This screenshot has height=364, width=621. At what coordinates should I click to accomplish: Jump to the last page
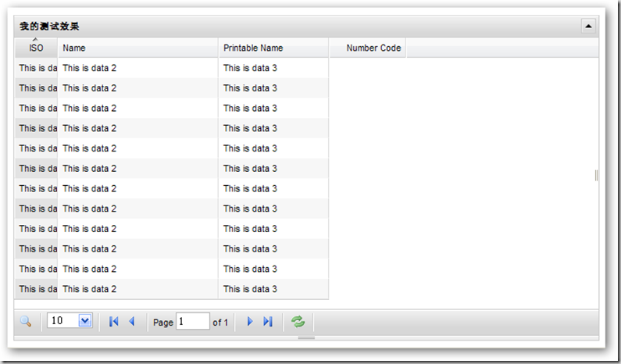268,322
